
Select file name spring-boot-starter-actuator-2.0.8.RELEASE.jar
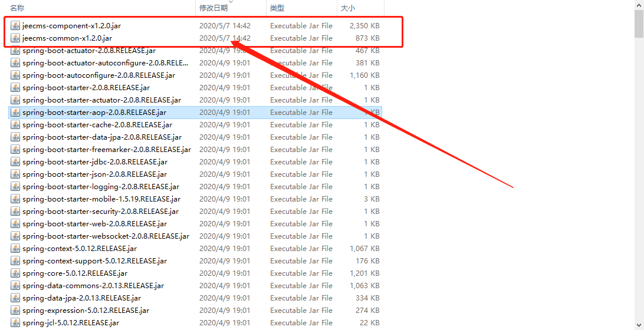click(102, 100)
